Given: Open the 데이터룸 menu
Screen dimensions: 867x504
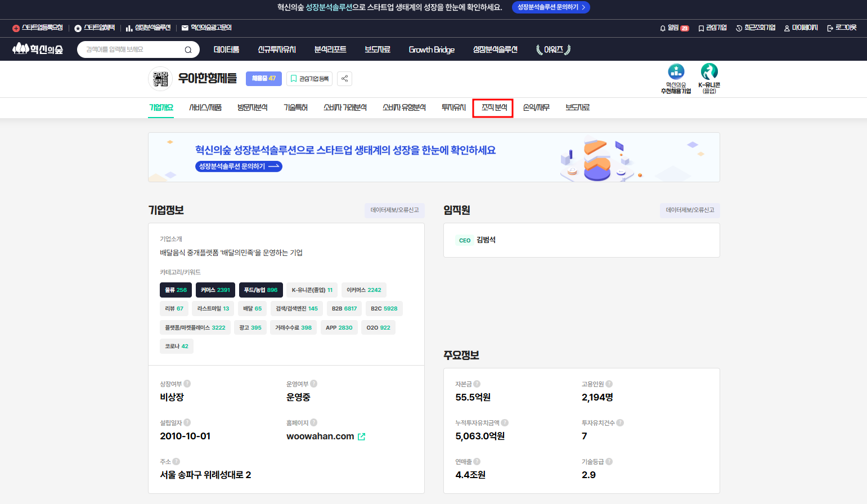Looking at the screenshot, I should pos(226,49).
